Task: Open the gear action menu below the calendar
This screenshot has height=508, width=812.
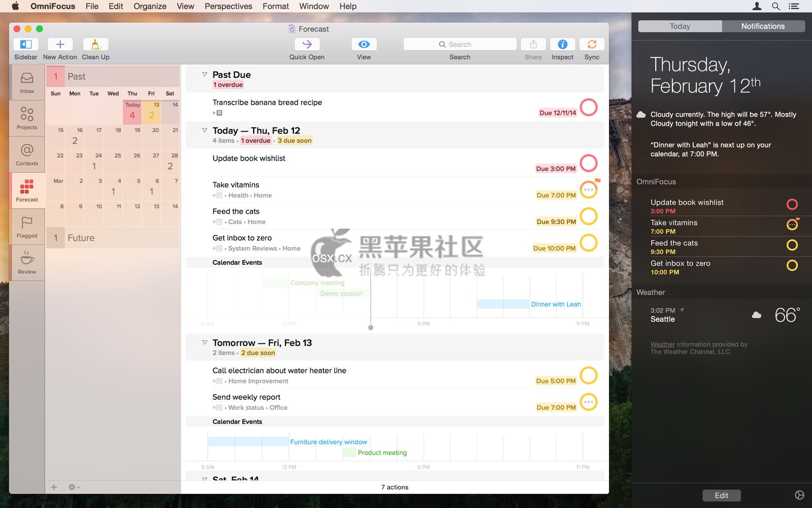Action: [74, 487]
